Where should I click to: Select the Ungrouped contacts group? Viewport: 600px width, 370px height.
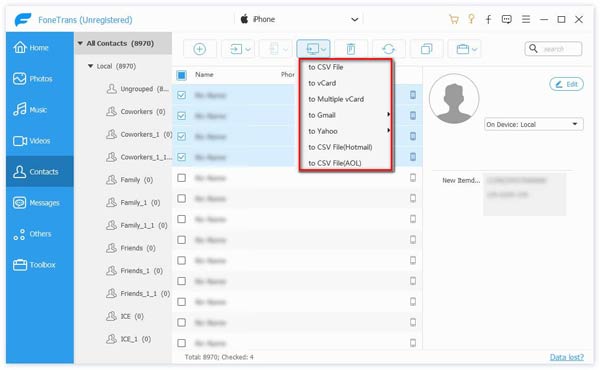pyautogui.click(x=137, y=89)
